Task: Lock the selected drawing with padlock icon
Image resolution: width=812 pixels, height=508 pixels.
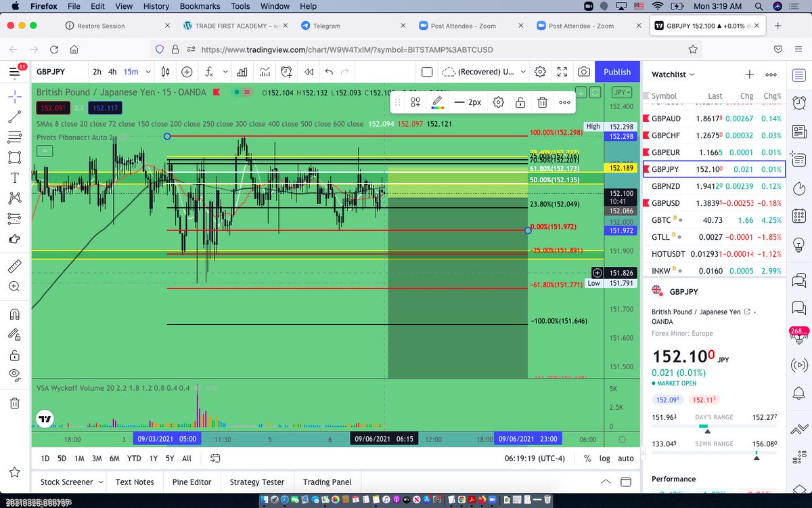Action: pyautogui.click(x=520, y=102)
